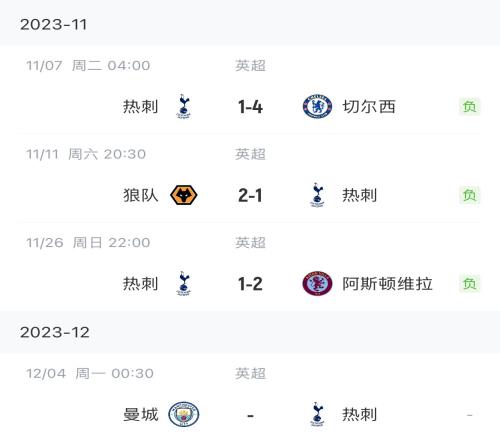This screenshot has width=500, height=440.
Task: Open the 1-4 score of Tottenham vs Chelsea
Action: coord(250,107)
